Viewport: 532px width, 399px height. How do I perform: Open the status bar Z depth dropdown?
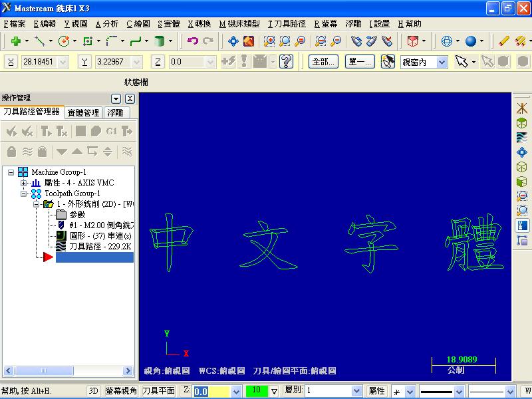pos(237,392)
